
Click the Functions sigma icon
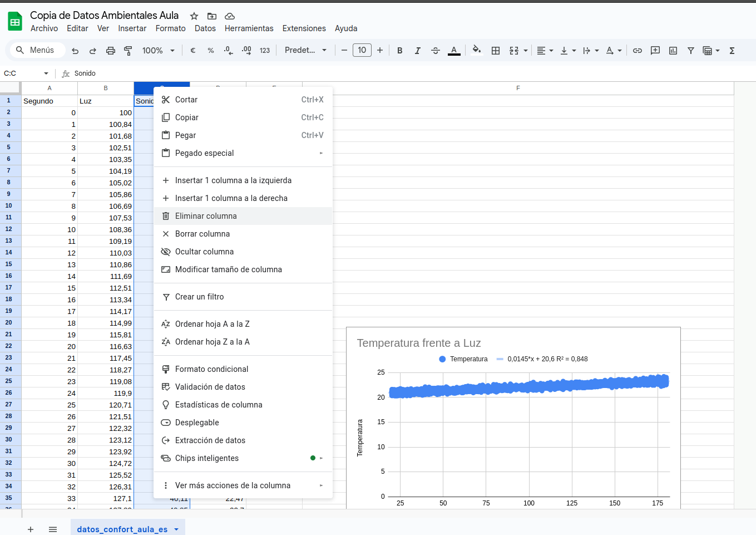coord(732,51)
